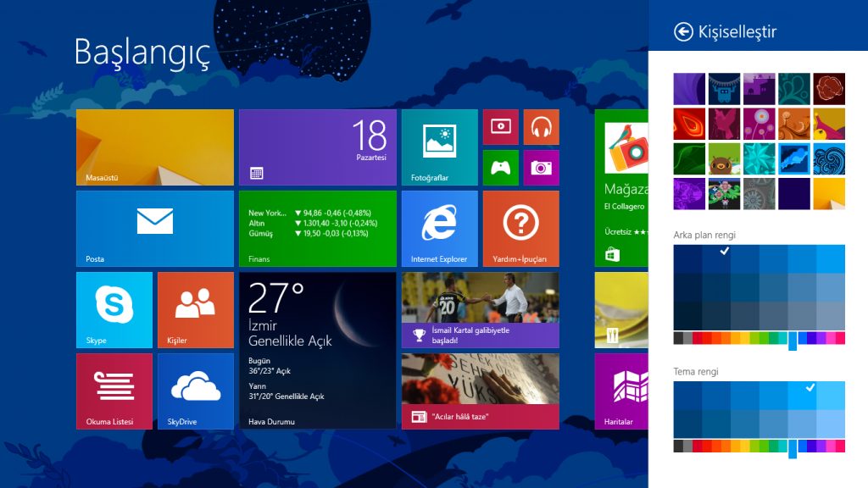Open the Mağaza store tile
868x488 pixels.
621,188
